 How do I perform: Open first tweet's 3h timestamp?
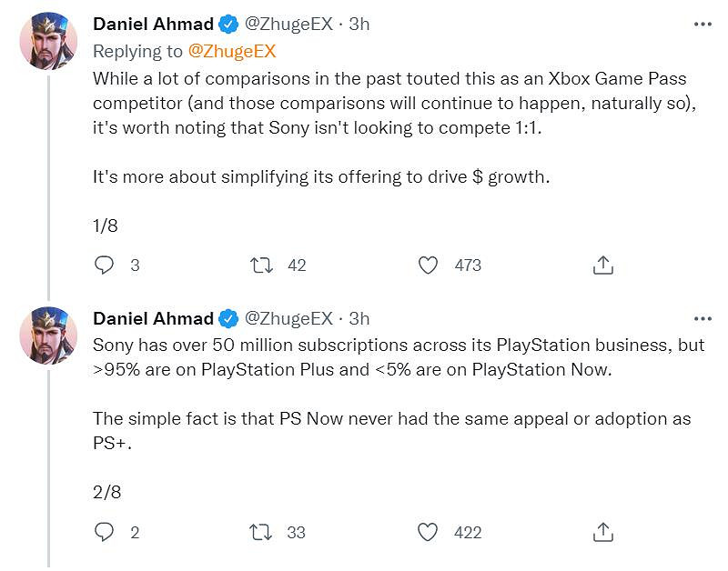tap(359, 25)
